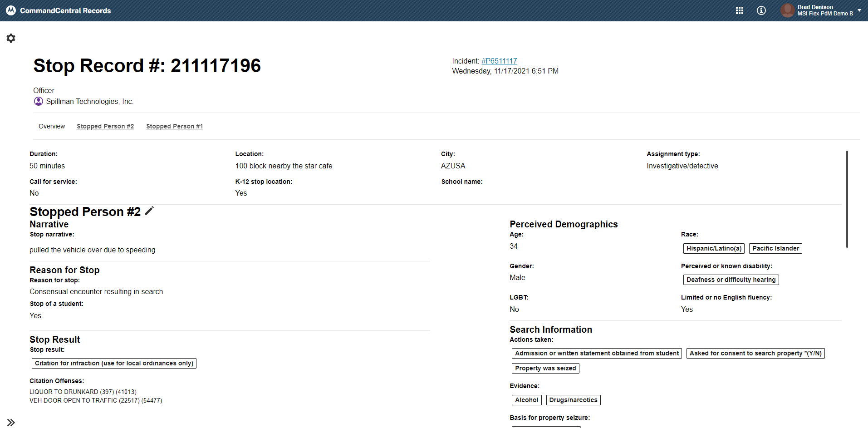Select the Deafness or difficulty hearing tag
This screenshot has width=868, height=428.
(731, 280)
